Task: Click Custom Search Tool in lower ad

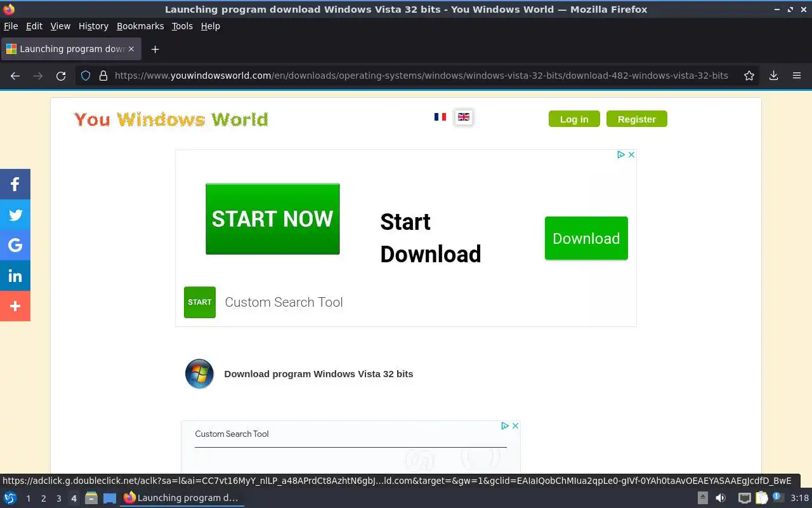Action: point(232,434)
